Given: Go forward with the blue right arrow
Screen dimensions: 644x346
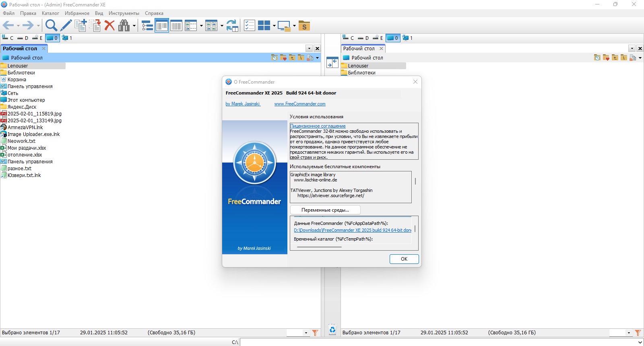Looking at the screenshot, I should (x=28, y=26).
